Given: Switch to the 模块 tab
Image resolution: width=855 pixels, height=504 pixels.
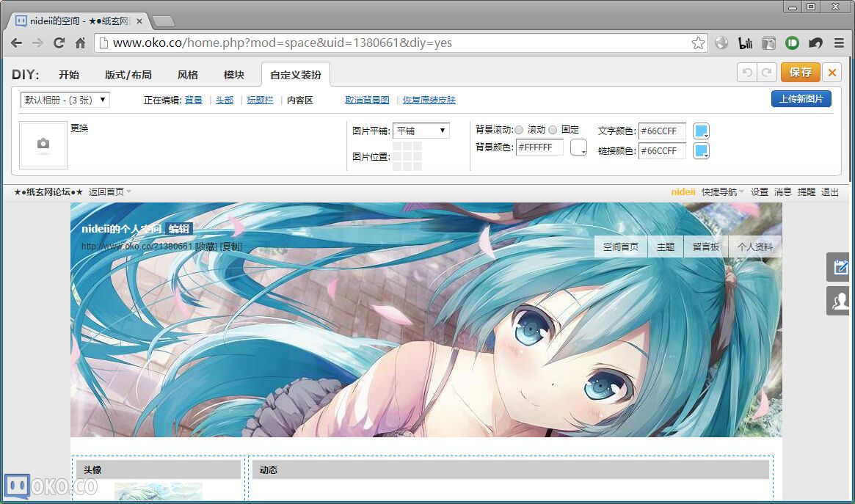Looking at the screenshot, I should [234, 75].
